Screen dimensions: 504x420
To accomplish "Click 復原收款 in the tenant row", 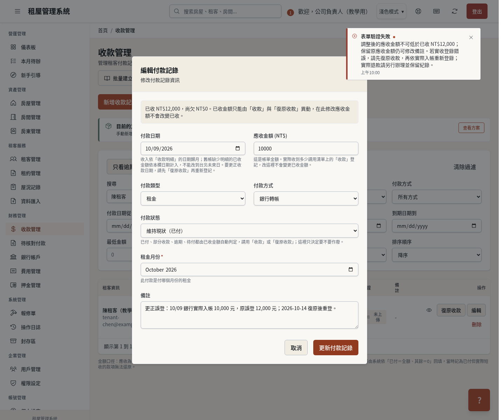I will tap(451, 310).
